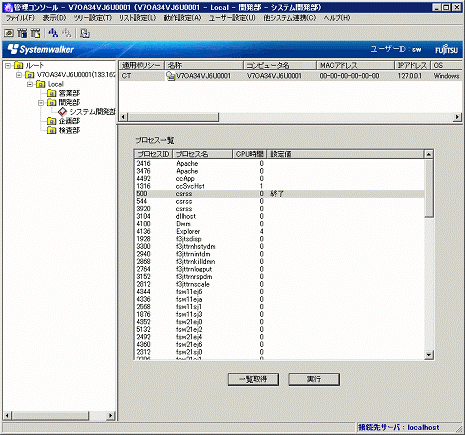The image size is (465, 435).
Task: Select the Dwm process row
Action: 279,224
